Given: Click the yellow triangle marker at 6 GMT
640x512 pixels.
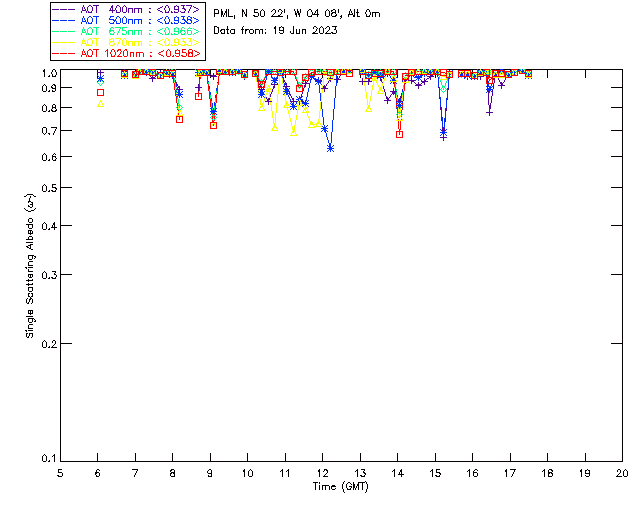Looking at the screenshot, I should tap(100, 104).
